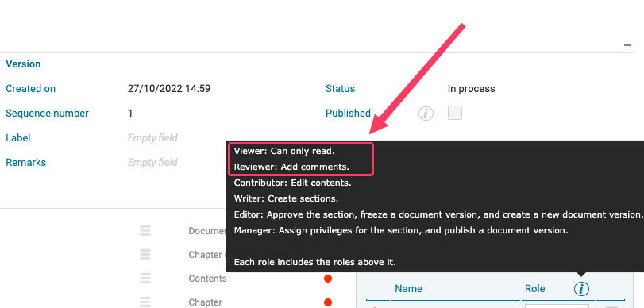The image size is (644, 308).
Task: Click the Remarks field name
Action: point(25,163)
